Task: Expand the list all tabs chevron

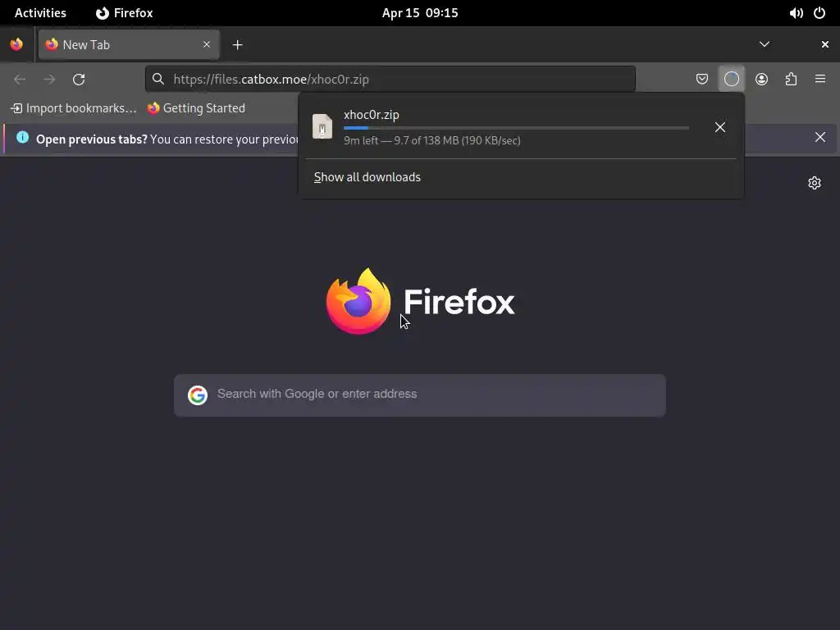Action: click(x=765, y=44)
